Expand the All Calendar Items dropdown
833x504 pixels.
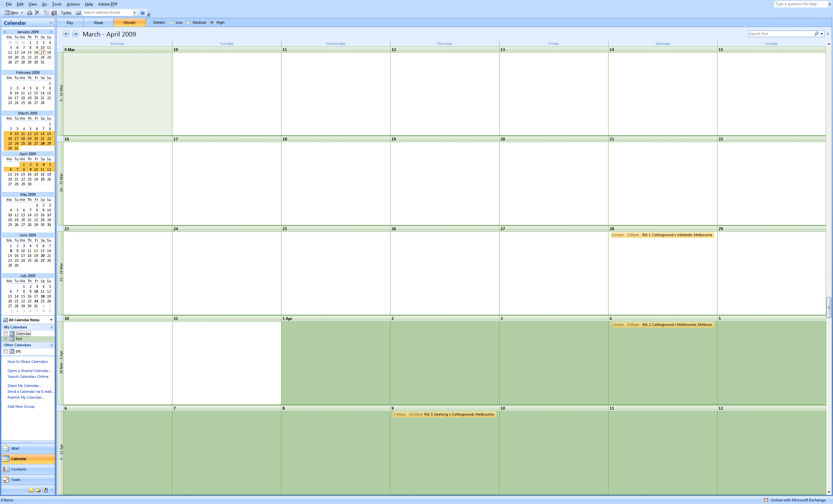pos(51,320)
